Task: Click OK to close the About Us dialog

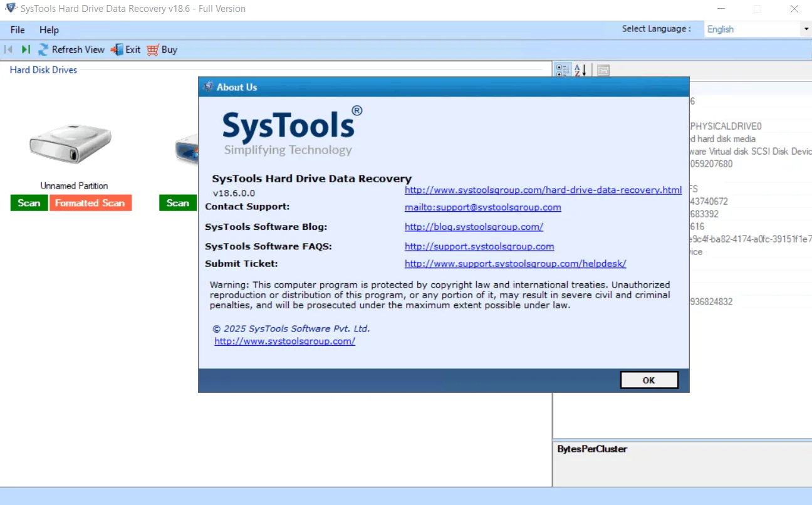Action: (x=649, y=380)
